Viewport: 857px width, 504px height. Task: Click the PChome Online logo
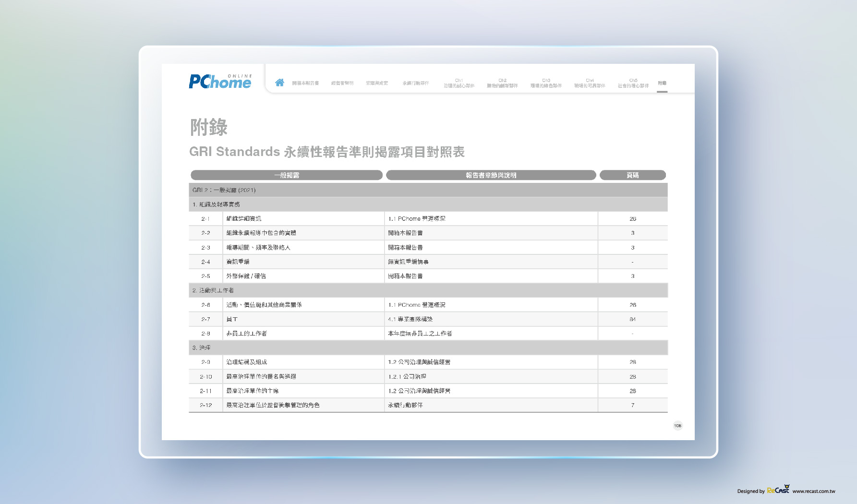click(x=220, y=81)
